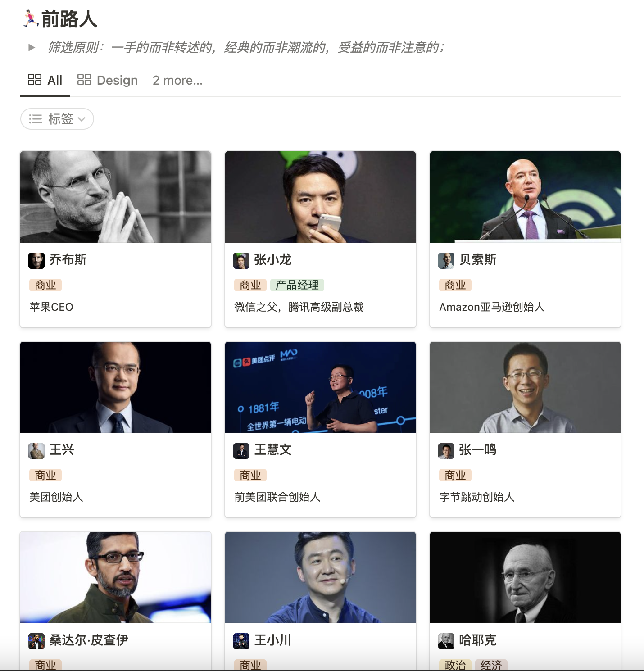Click the 商业 tag on 王兴 card
The width and height of the screenshot is (644, 671).
click(45, 475)
